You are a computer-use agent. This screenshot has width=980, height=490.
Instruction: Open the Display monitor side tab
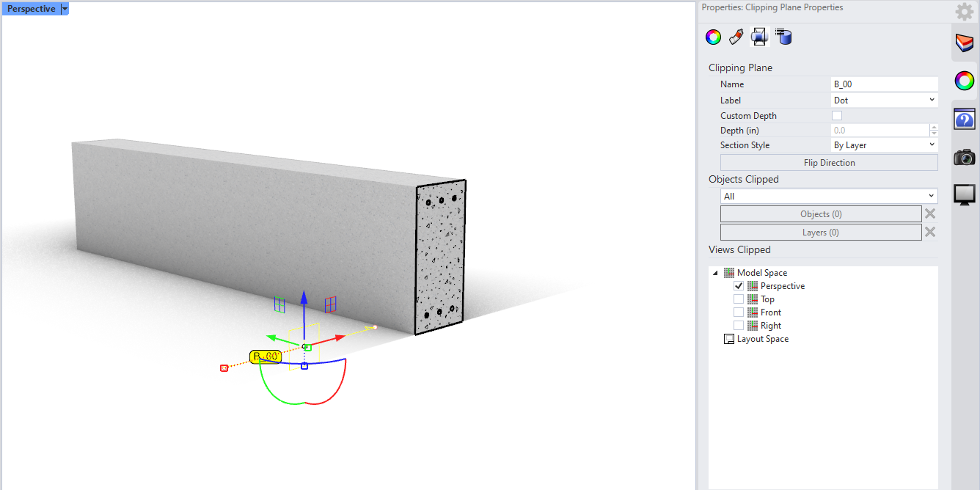(x=965, y=194)
